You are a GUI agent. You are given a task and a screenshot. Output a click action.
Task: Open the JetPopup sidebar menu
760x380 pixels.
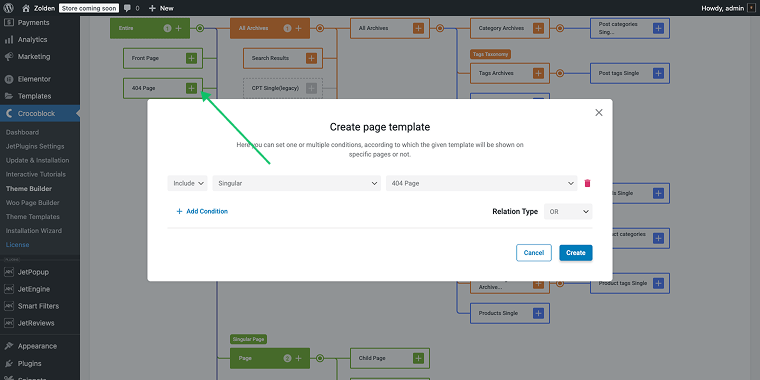[40, 272]
